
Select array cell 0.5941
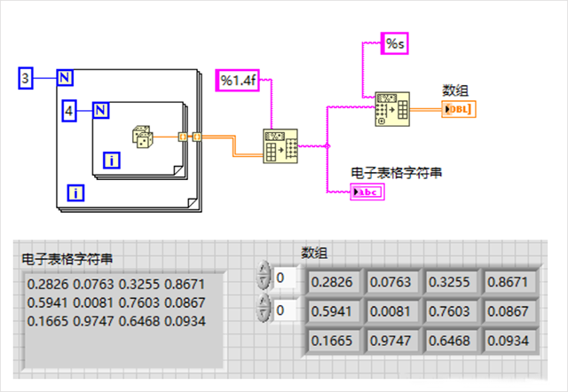(x=332, y=311)
